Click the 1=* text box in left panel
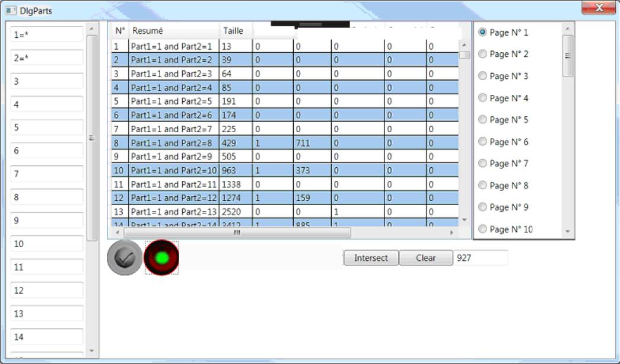The height and width of the screenshot is (364, 620). (x=46, y=34)
